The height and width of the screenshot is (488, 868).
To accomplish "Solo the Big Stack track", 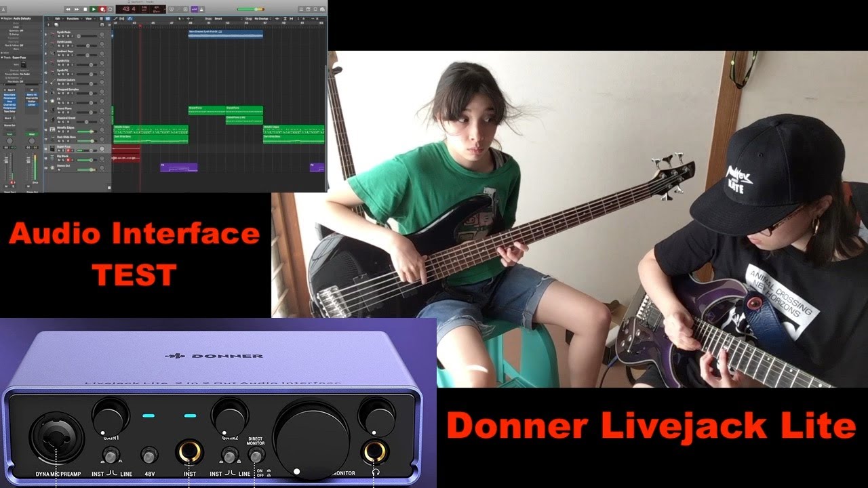I will [x=62, y=160].
